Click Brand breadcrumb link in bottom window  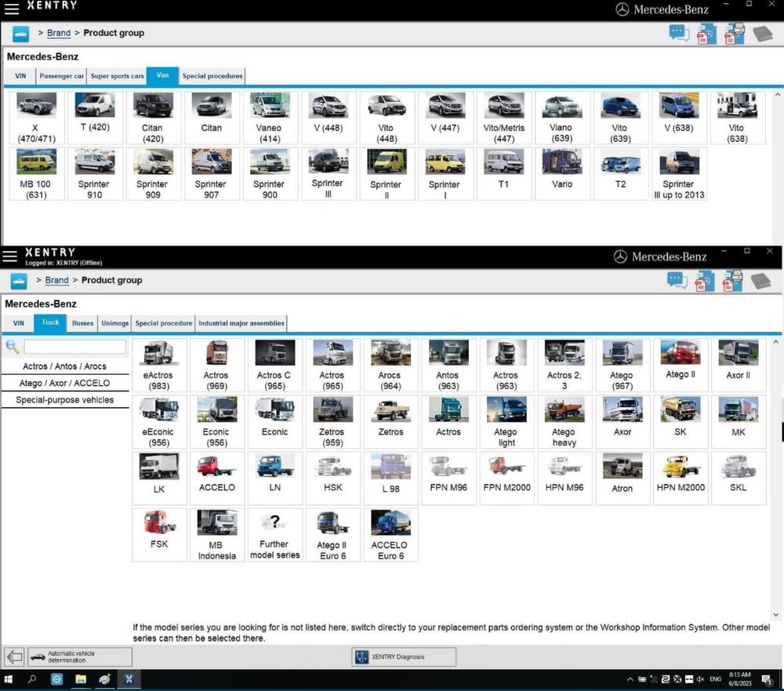coord(57,280)
